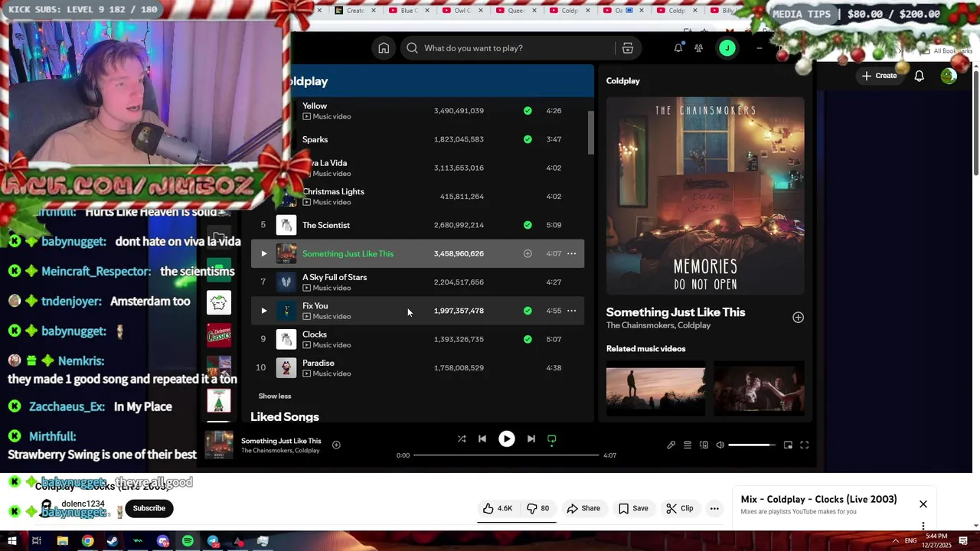Open Google Chrome from the taskbar
This screenshot has width=980, height=551.
pos(88,541)
